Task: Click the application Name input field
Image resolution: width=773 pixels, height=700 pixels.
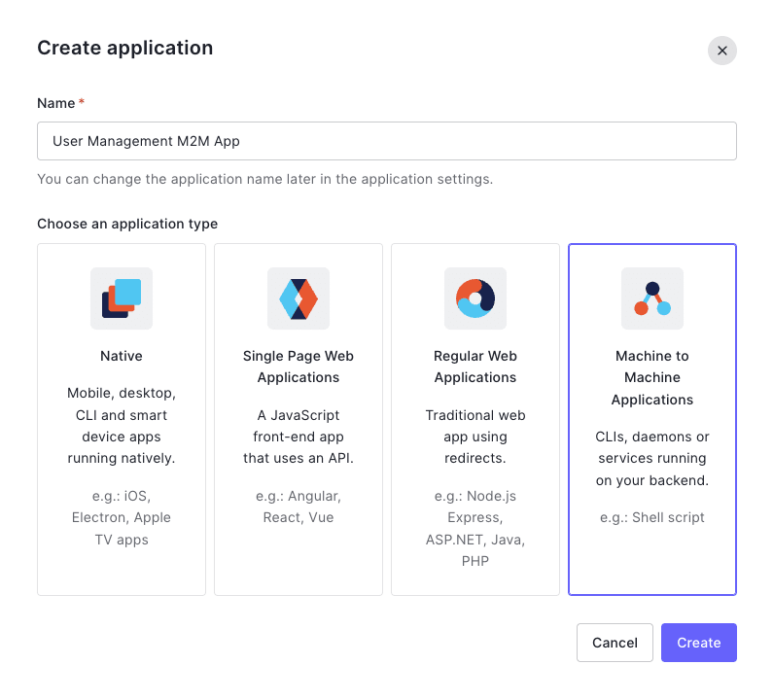Action: click(387, 141)
